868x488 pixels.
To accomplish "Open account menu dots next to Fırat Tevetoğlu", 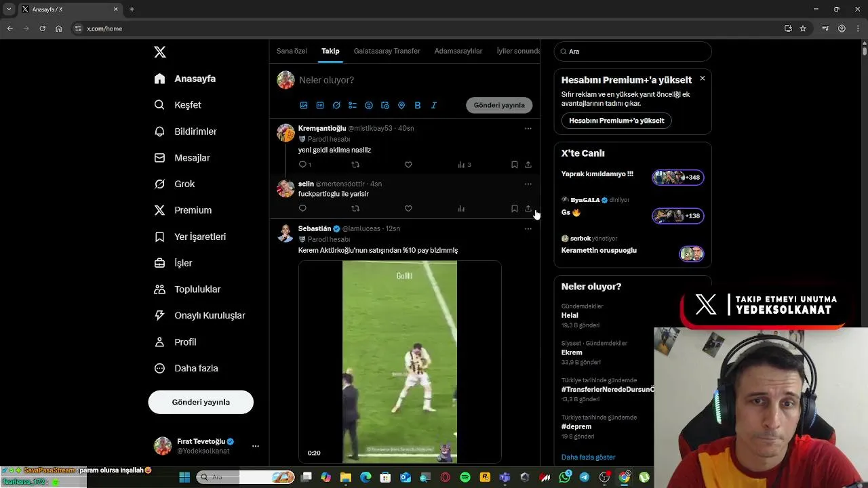I will coord(256,446).
